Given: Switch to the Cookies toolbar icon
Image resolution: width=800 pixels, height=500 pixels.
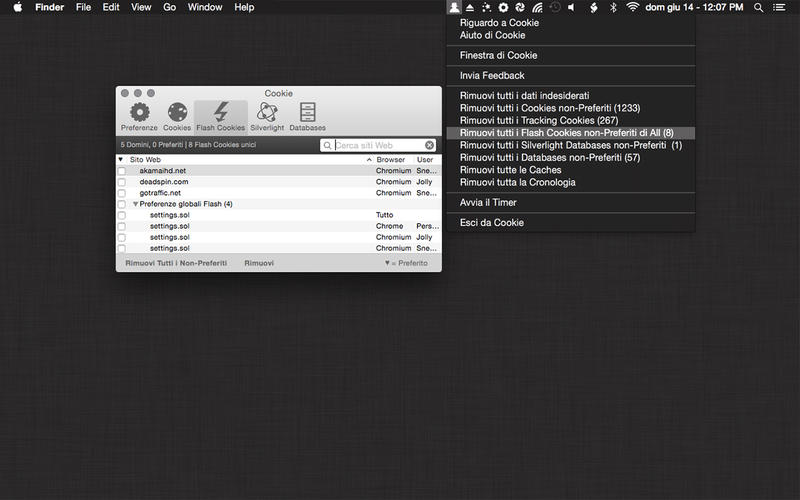Looking at the screenshot, I should (x=177, y=112).
